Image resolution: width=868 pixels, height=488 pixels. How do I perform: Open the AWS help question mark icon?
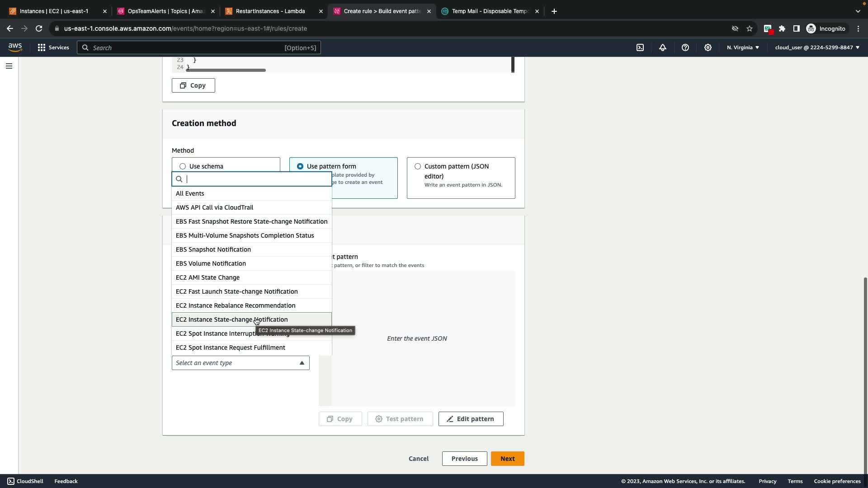[685, 47]
